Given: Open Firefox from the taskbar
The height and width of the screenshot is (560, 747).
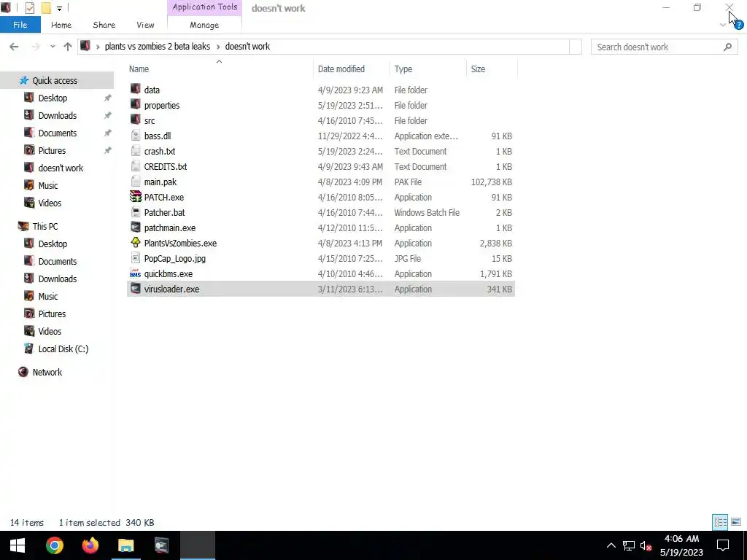Looking at the screenshot, I should pyautogui.click(x=90, y=545).
